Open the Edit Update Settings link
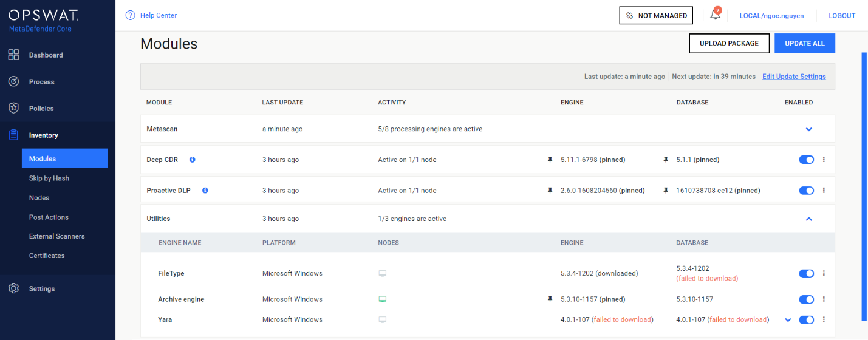This screenshot has width=868, height=340. pyautogui.click(x=794, y=76)
